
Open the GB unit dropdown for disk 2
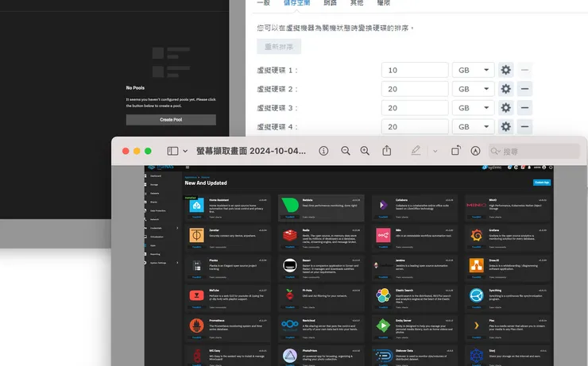474,89
